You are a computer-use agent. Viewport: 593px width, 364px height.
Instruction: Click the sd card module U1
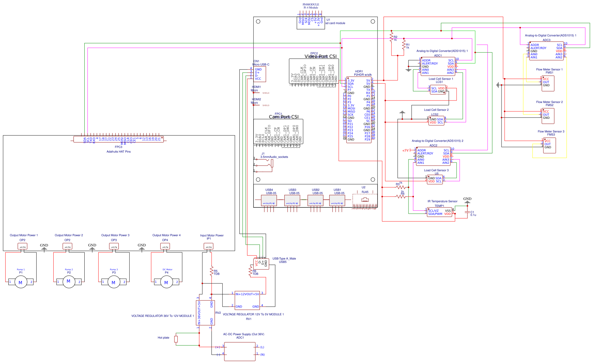tap(311, 22)
